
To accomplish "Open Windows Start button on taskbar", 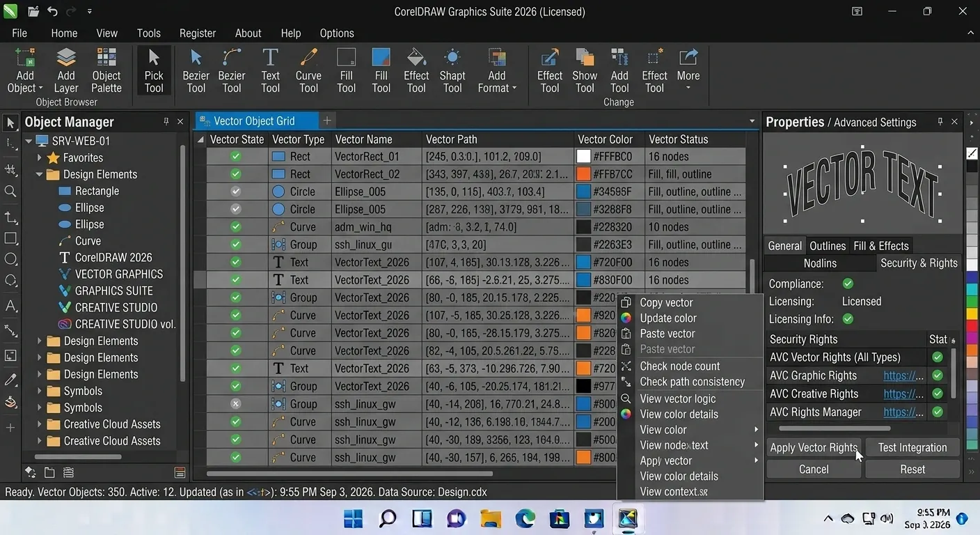I will coord(353,518).
